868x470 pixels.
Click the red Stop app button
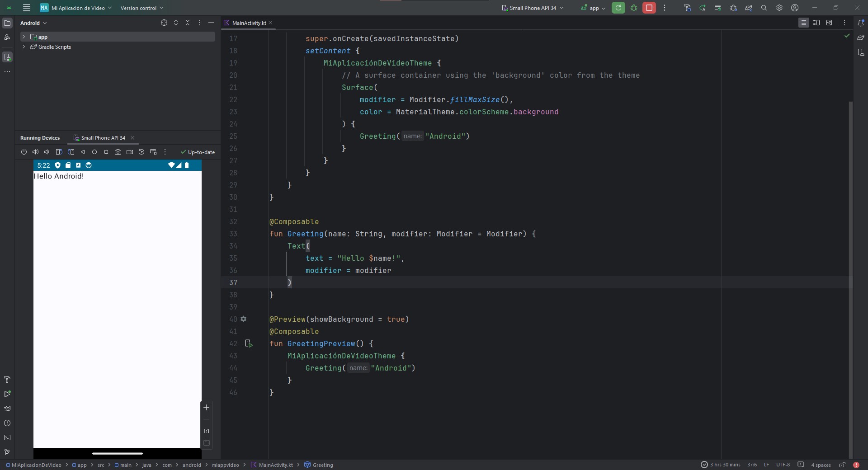[x=649, y=8]
